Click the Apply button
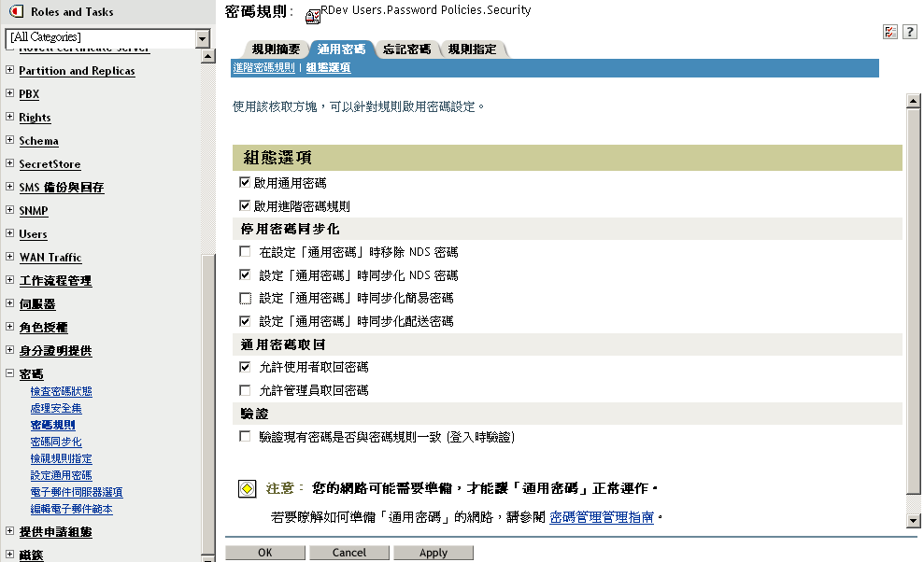This screenshot has height=562, width=924. (x=434, y=552)
